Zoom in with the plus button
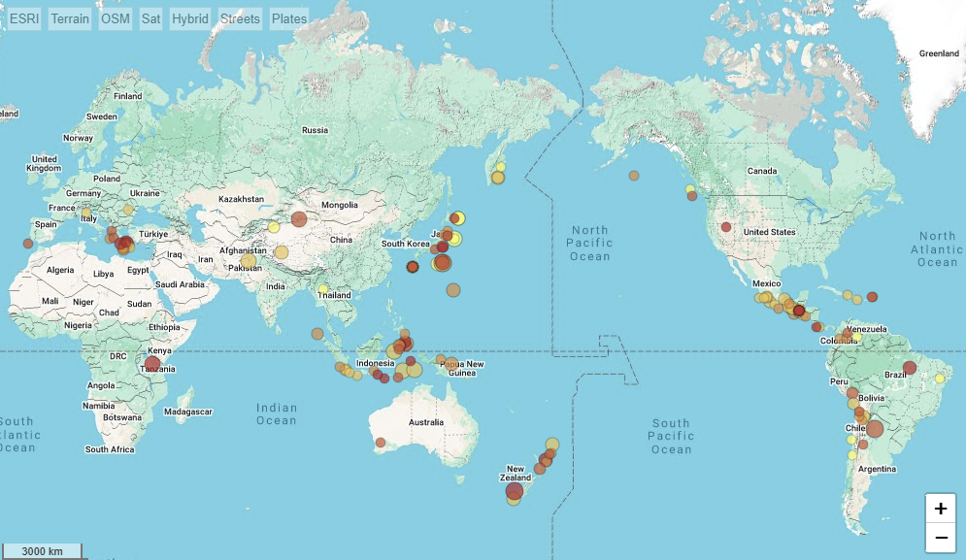Screen dimensions: 966x560 pyautogui.click(x=940, y=509)
